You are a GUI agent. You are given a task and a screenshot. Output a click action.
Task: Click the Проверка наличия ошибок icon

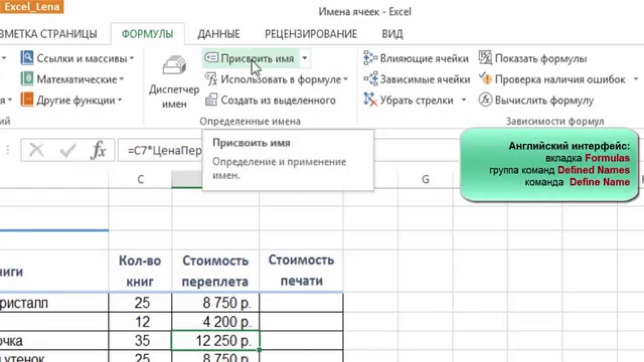[485, 79]
